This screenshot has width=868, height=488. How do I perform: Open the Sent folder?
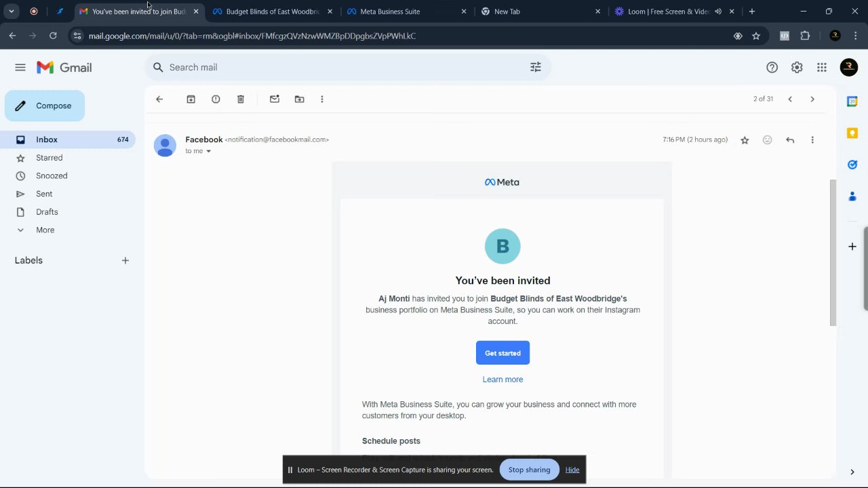point(44,194)
